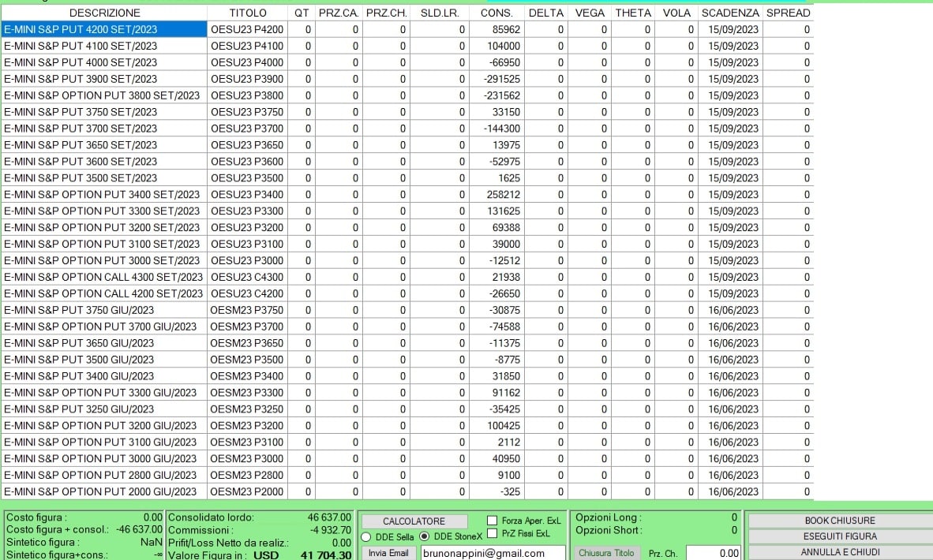Click the ESEGUITI FIGURA button
933x560 pixels.
(840, 536)
